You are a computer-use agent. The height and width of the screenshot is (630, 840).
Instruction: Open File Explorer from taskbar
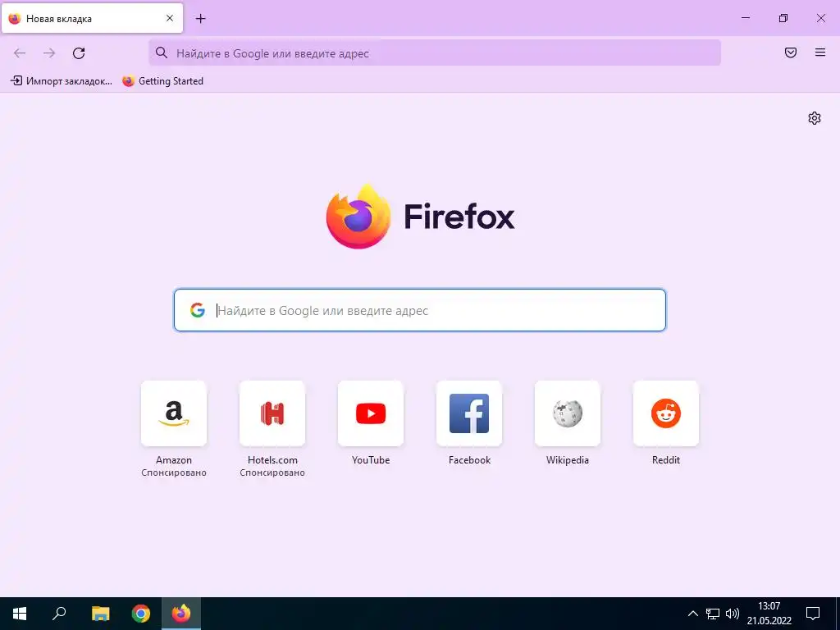click(100, 614)
